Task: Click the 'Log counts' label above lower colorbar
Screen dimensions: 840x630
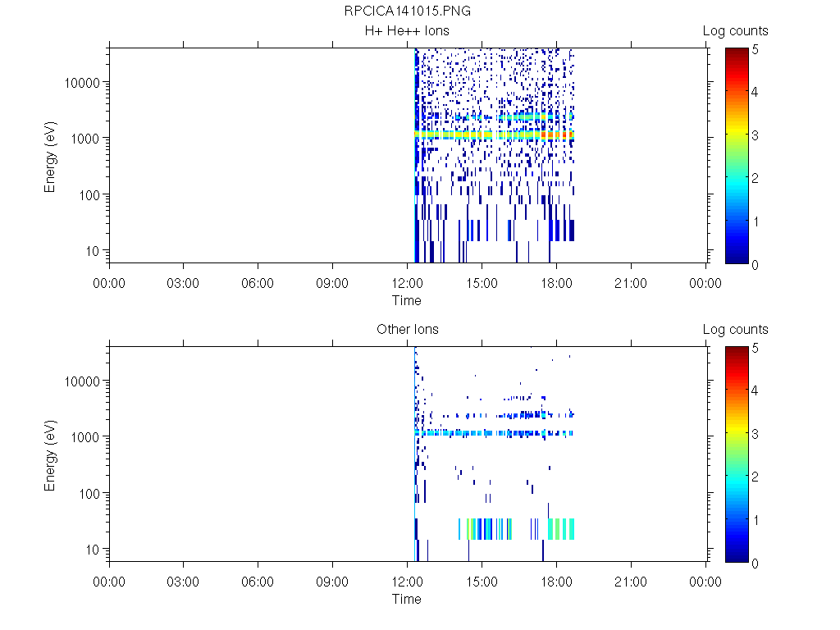Action: (x=735, y=330)
